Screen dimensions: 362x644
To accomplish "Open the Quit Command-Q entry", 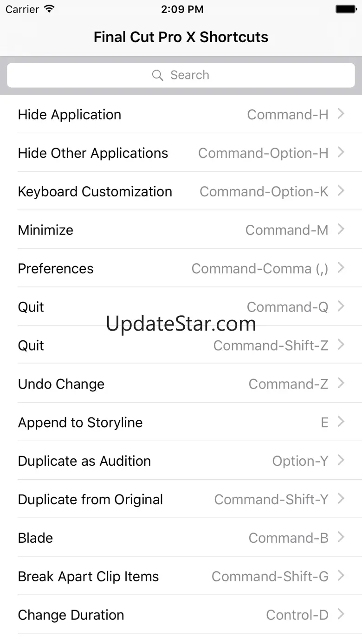I will click(181, 306).
